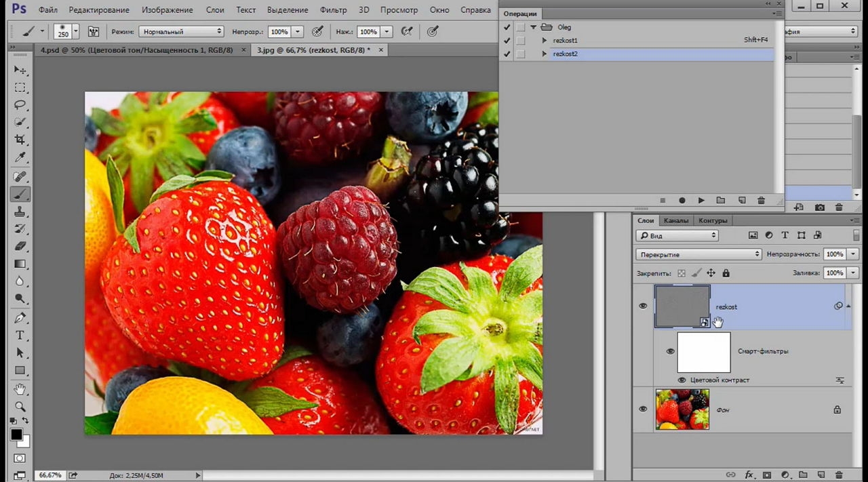Toggle pressure for opacity icon
This screenshot has width=868, height=482.
point(317,32)
